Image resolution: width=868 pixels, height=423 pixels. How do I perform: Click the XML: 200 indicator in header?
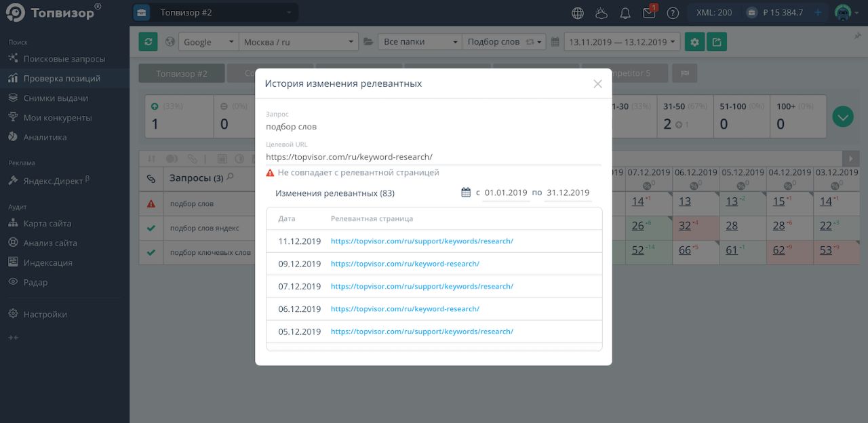coord(714,12)
